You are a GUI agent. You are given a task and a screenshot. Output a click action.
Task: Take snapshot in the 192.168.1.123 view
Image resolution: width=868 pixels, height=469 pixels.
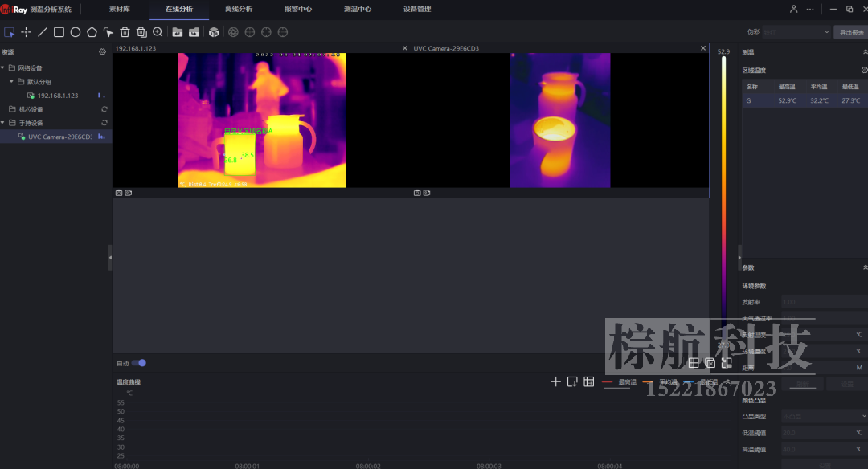(x=119, y=193)
